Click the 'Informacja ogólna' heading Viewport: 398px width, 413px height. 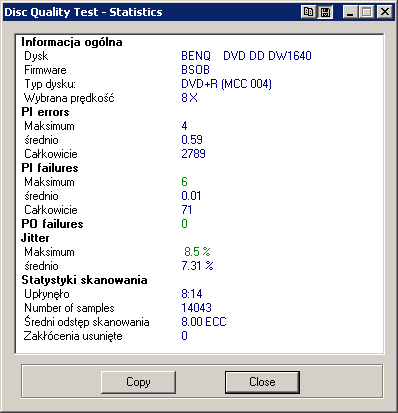pyautogui.click(x=72, y=42)
